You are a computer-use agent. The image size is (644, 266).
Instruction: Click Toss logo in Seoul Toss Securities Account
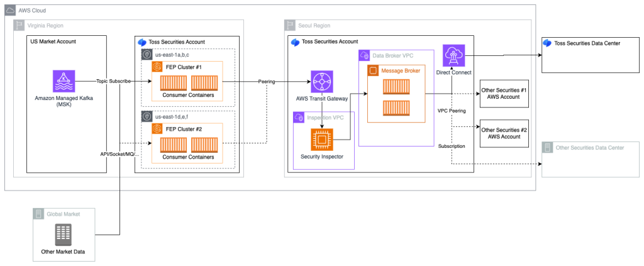295,42
